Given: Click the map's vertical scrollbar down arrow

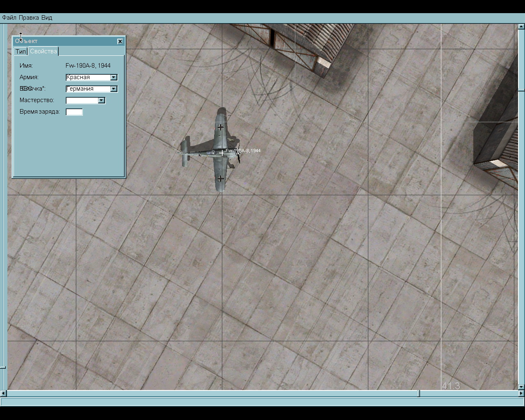Looking at the screenshot, I should pos(521,386).
